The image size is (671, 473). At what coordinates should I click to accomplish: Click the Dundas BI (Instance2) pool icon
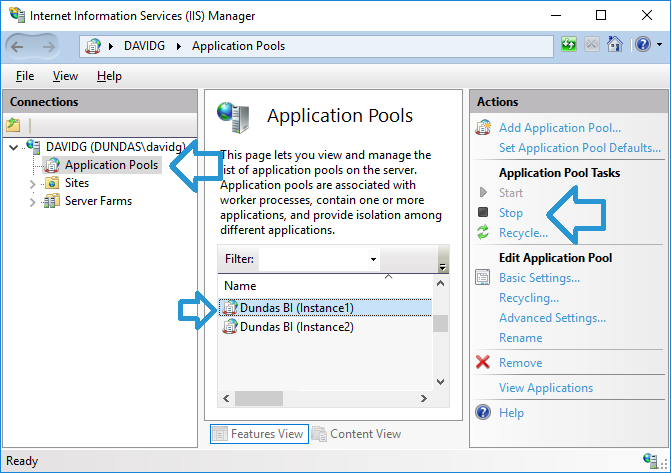[230, 327]
